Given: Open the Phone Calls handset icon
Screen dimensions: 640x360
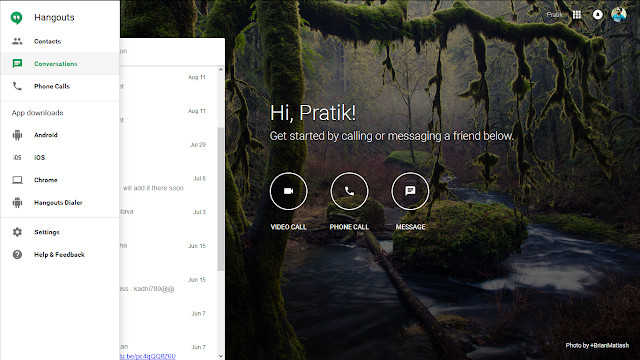Looking at the screenshot, I should click(17, 86).
